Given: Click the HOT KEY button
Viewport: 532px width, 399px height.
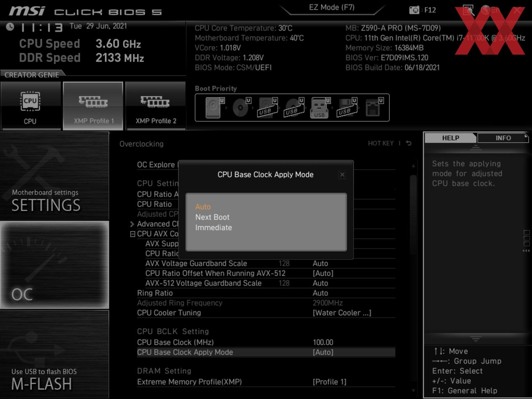Looking at the screenshot, I should tap(381, 143).
